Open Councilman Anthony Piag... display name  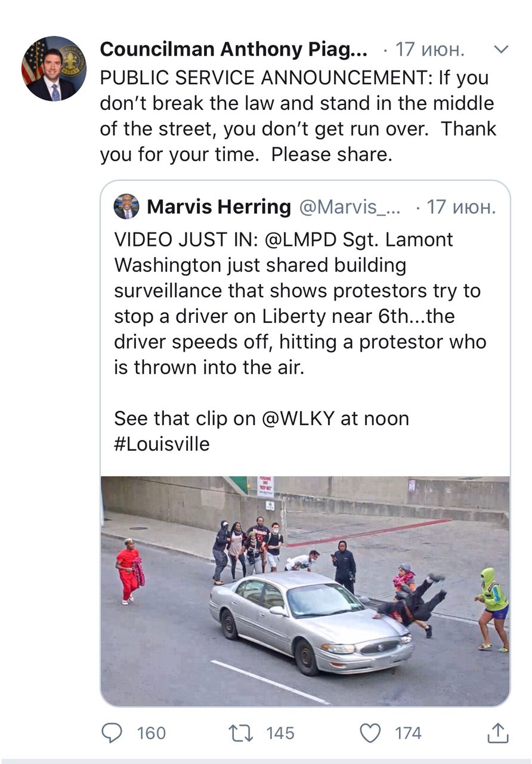(234, 50)
